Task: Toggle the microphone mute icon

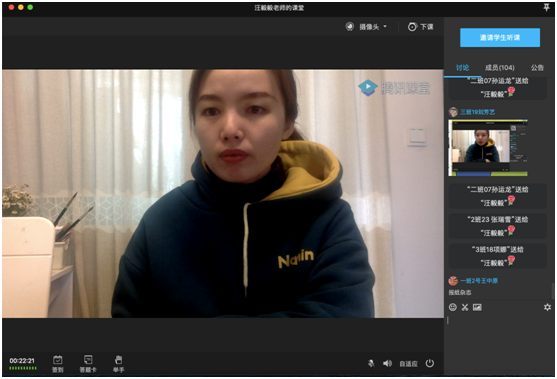Action: pyautogui.click(x=371, y=363)
